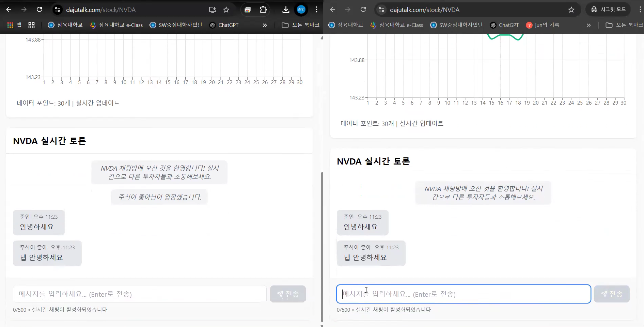Click the 시크릿 모드 incognito indicator
The image size is (644, 327).
(608, 10)
